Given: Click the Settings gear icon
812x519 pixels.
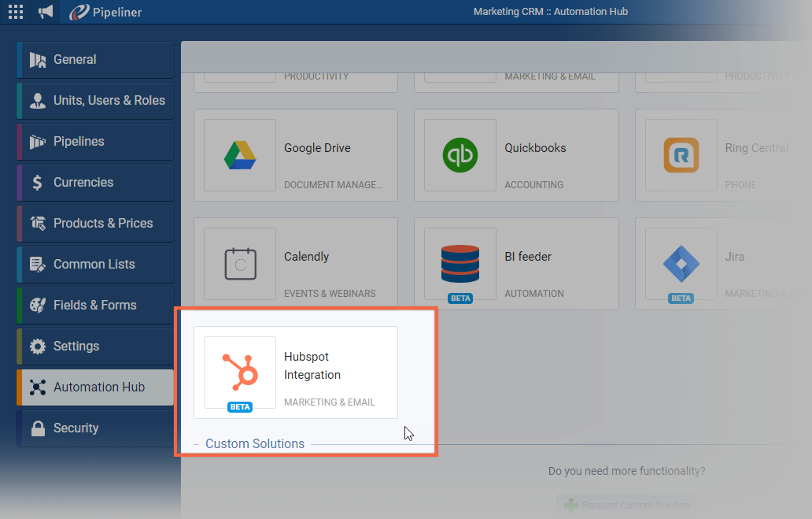Looking at the screenshot, I should 37,347.
